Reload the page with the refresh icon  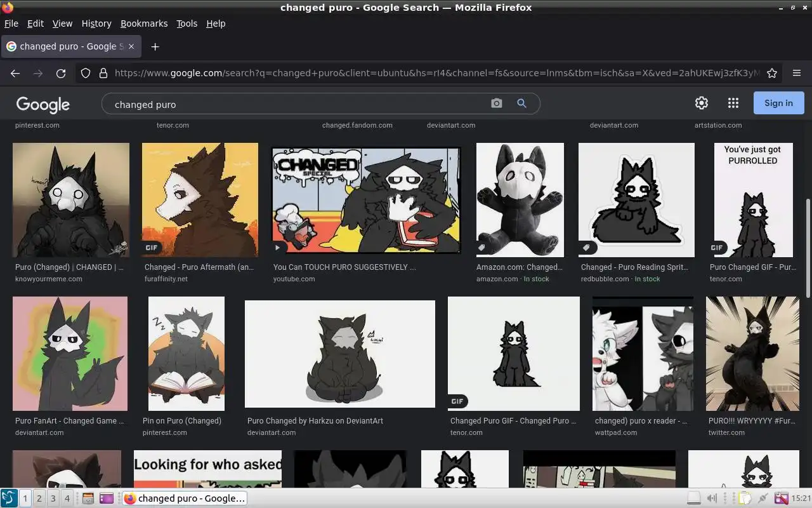coord(61,73)
